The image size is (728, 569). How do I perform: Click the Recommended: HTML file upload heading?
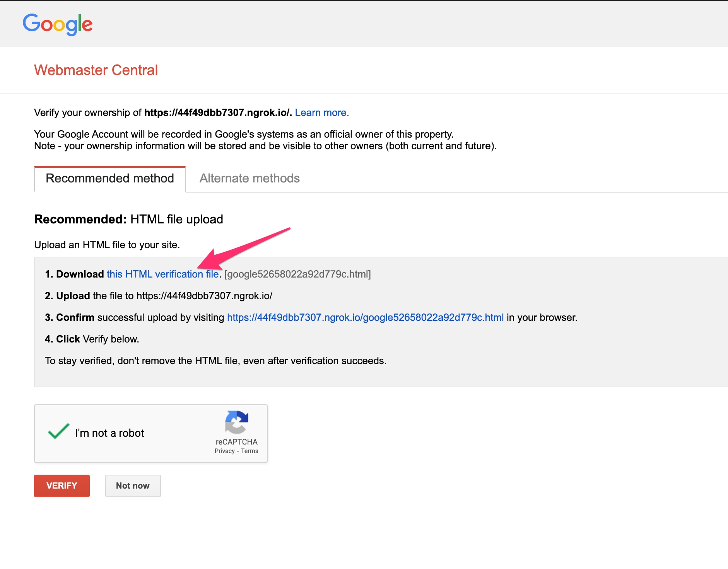tap(128, 219)
